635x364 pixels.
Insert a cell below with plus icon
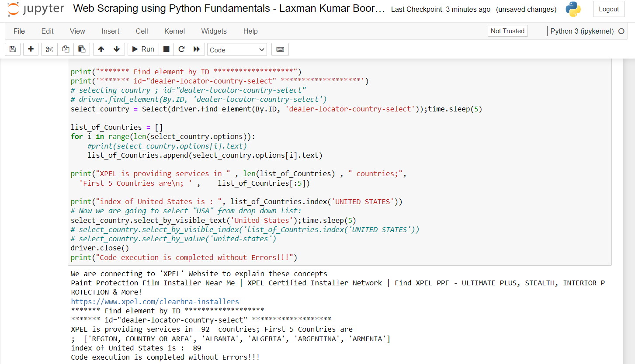point(31,49)
